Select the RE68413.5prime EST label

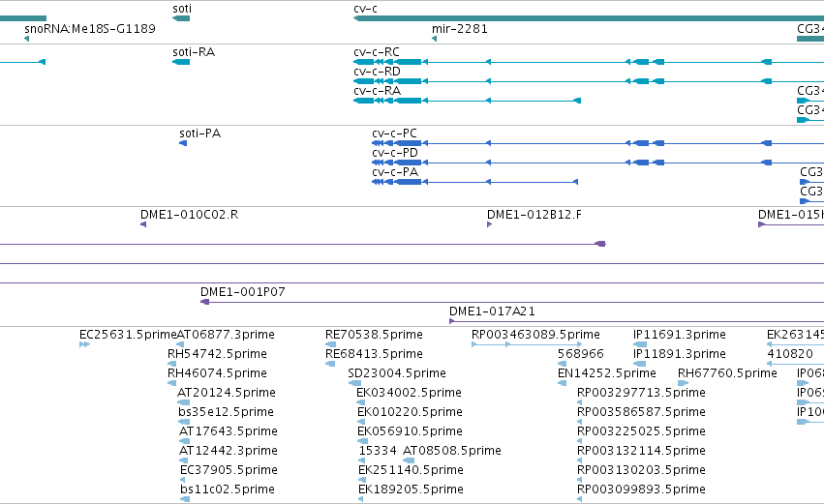374,354
